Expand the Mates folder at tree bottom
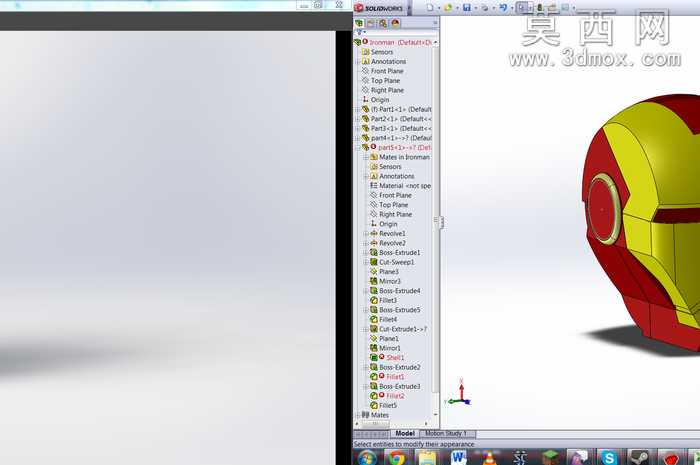Viewport: 700px width, 465px height. coord(358,415)
